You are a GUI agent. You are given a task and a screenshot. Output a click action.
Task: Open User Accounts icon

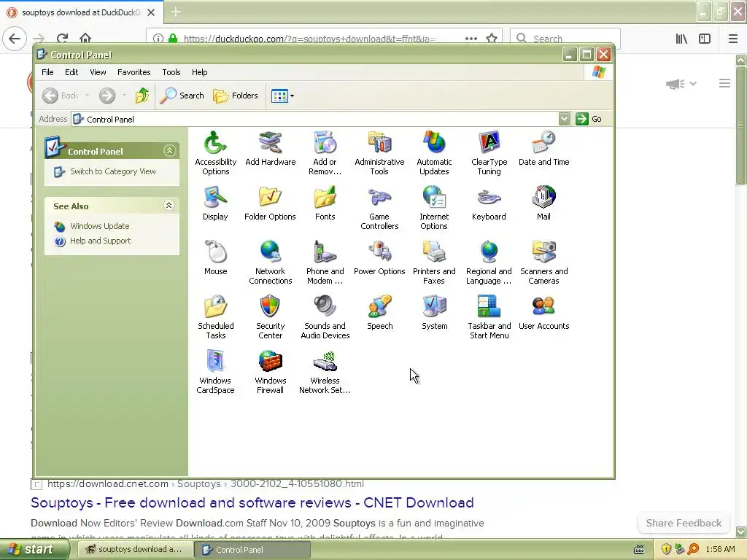543,313
